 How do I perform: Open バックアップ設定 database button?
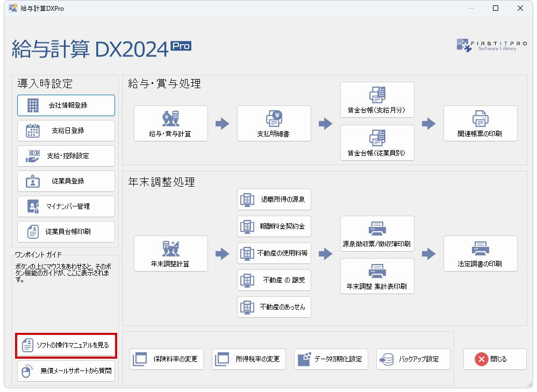pyautogui.click(x=413, y=359)
